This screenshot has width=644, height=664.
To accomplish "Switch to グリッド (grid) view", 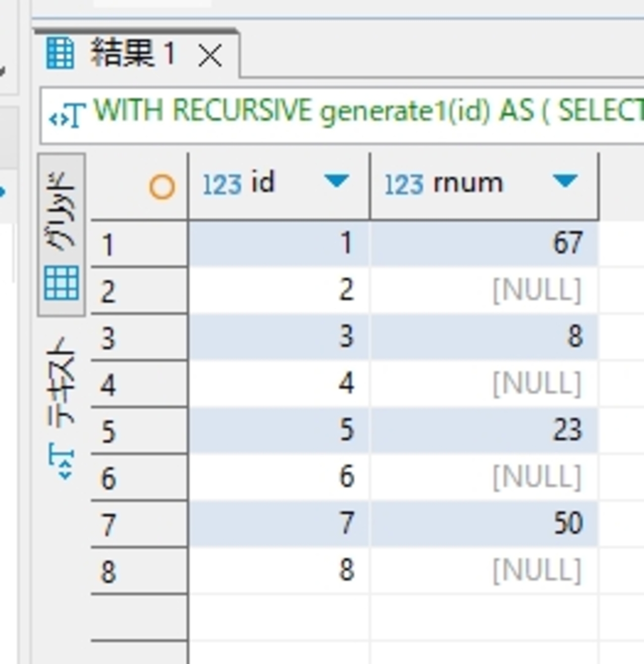I will point(61,234).
